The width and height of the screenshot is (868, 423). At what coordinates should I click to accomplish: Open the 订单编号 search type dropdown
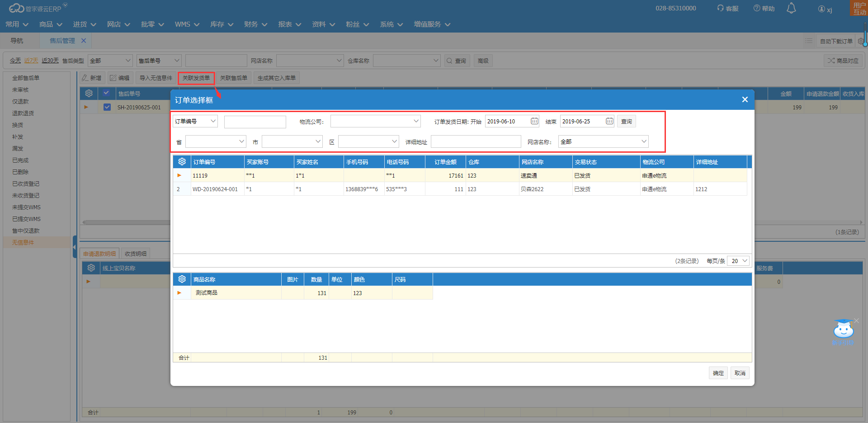[195, 121]
